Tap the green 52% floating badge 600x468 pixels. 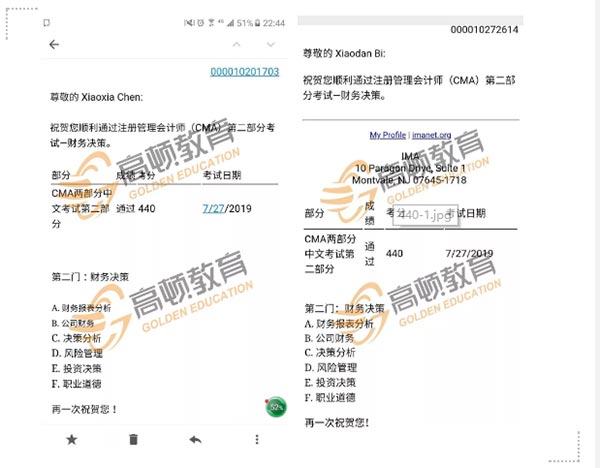(x=276, y=407)
